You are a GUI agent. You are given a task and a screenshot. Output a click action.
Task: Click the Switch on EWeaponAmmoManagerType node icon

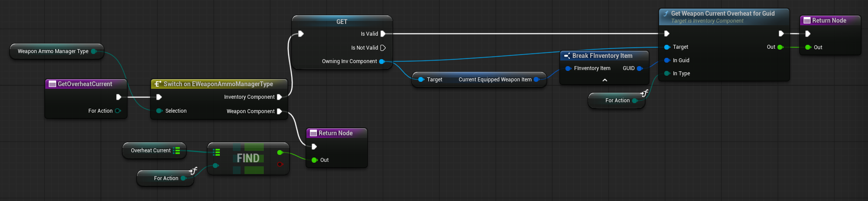pos(158,84)
